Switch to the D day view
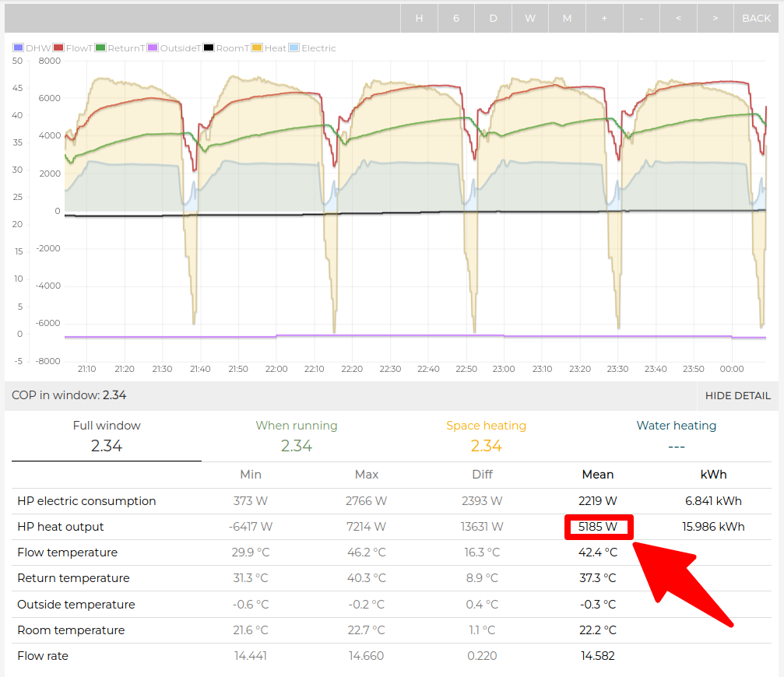This screenshot has width=784, height=677. [x=493, y=19]
